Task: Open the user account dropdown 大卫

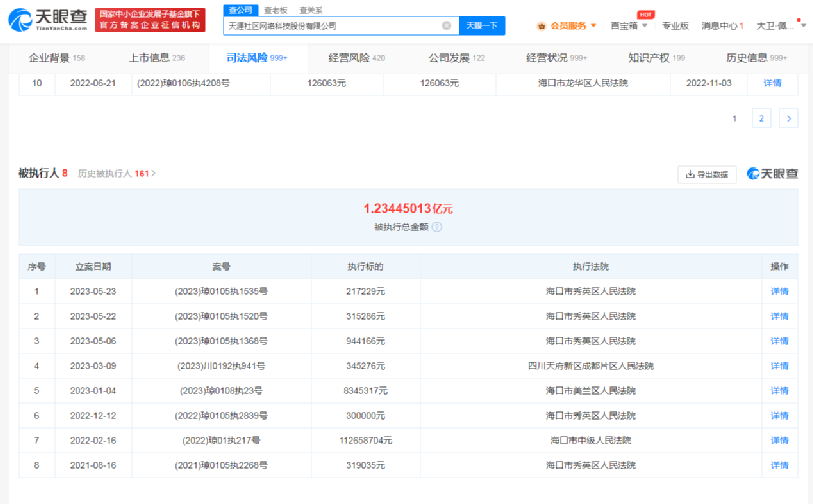Action: click(780, 26)
